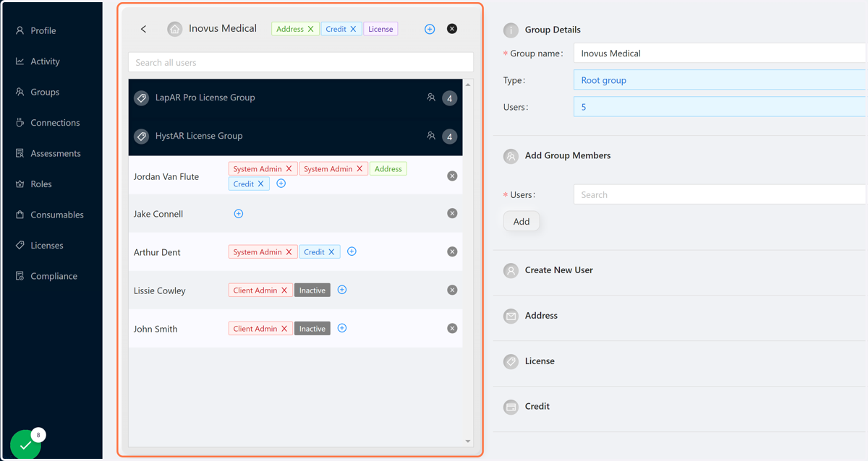Click the Consumables bag icon
Viewport: 868px width, 461px height.
pos(20,215)
